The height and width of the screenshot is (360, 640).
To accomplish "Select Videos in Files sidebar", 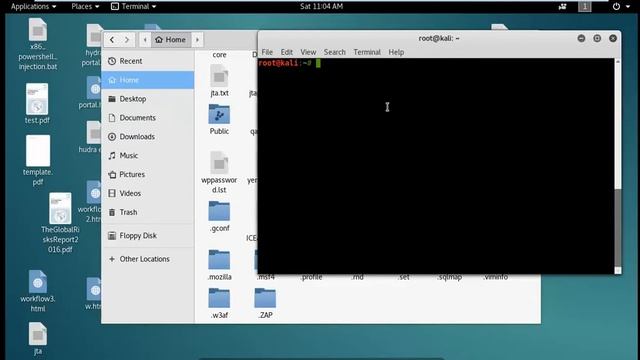I will click(148, 193).
